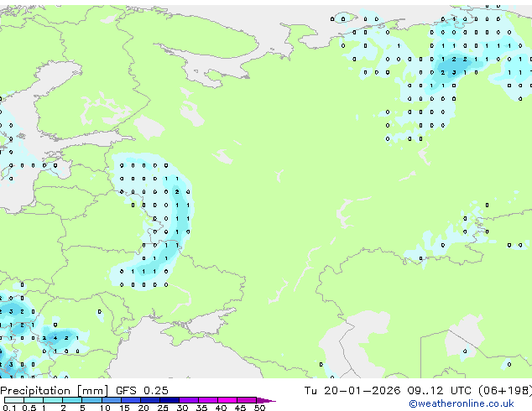Click the "4" precipitation value on map
Screen dimensions: 532x411
tap(55, 338)
